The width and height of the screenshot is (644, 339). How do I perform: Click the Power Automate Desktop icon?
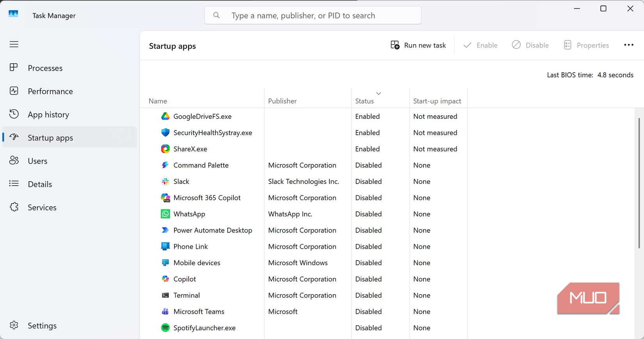pos(165,230)
